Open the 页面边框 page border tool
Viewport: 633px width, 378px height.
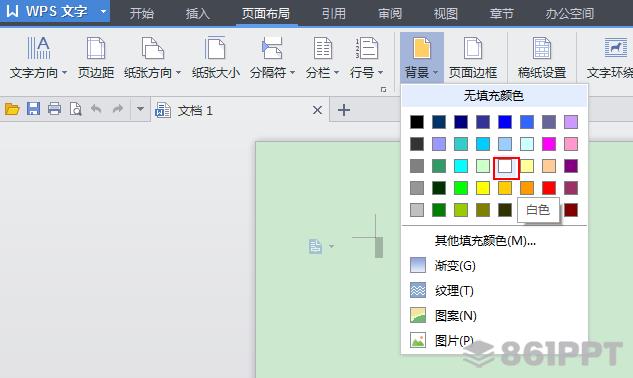tap(473, 57)
